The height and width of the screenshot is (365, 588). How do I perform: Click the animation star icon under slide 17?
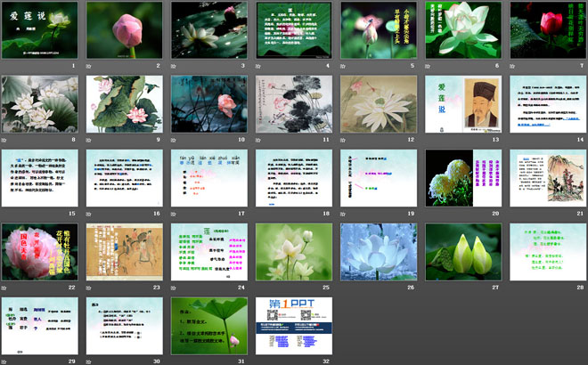pos(174,214)
